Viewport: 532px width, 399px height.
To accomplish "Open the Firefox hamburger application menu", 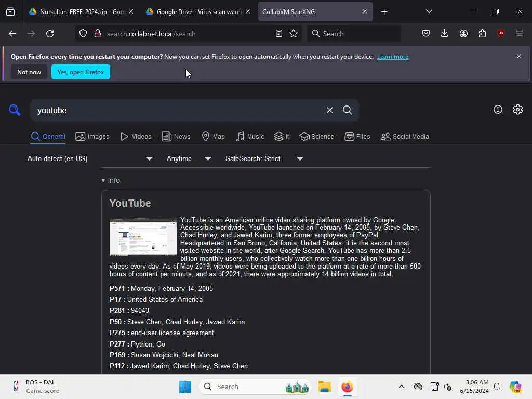I will point(519,33).
